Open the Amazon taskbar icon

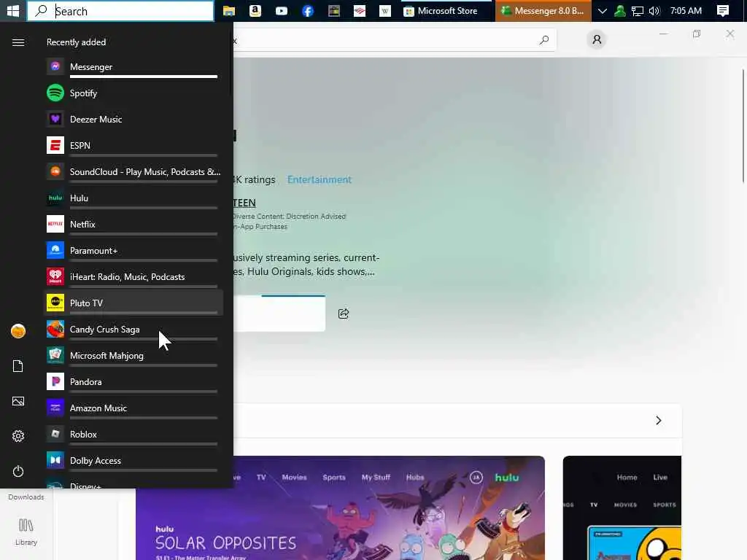pyautogui.click(x=255, y=10)
